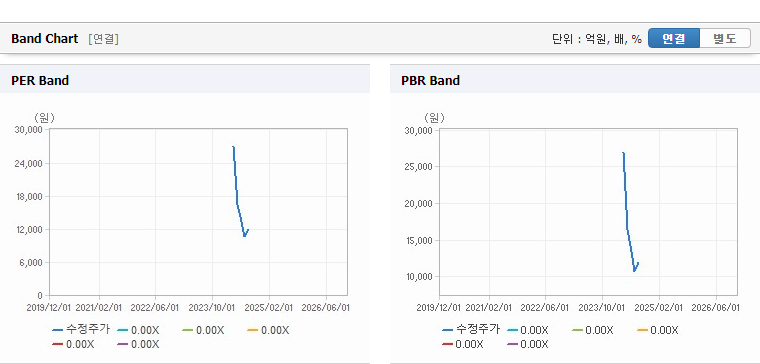Toggle 수정주가 legend in PBR Band chart
760x364 pixels.
(471, 330)
